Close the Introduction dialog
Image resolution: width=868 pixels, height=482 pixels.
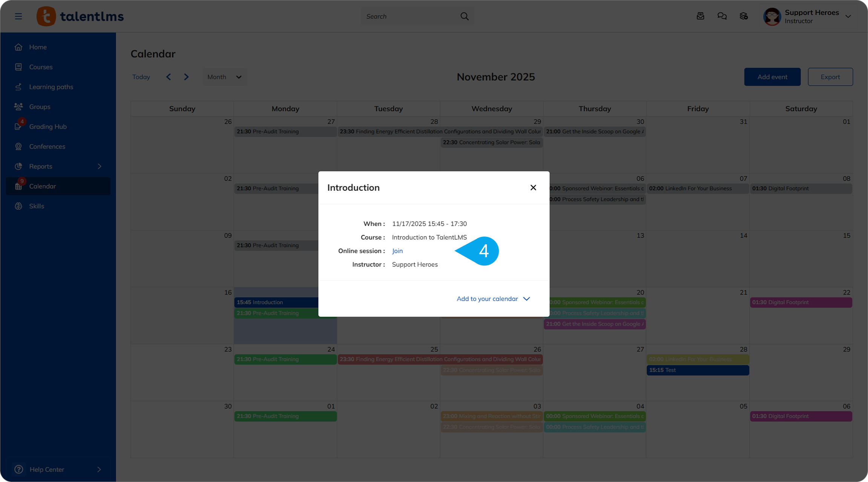coord(533,187)
